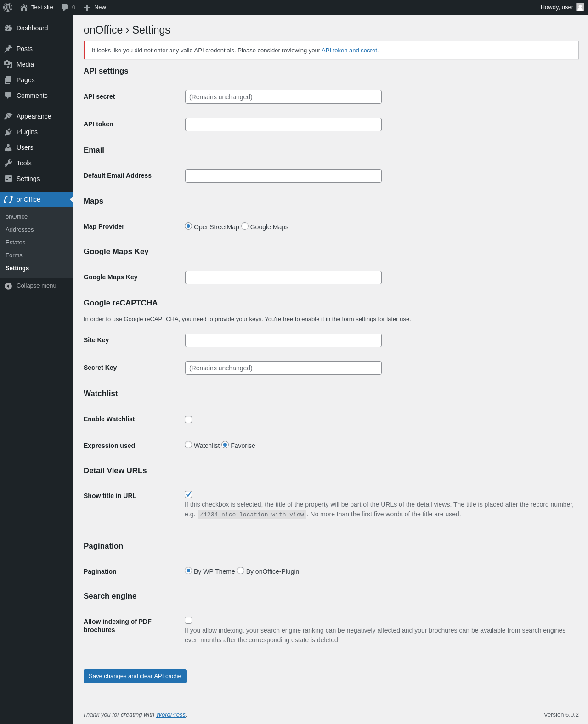Select OpenStreetMap as map provider
The height and width of the screenshot is (724, 588).
point(188,226)
